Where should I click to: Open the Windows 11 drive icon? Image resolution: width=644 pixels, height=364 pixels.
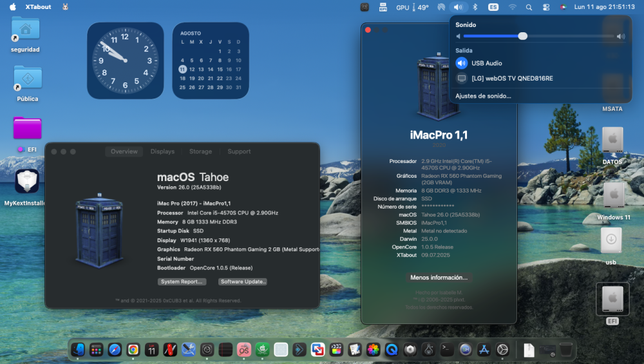click(x=614, y=196)
